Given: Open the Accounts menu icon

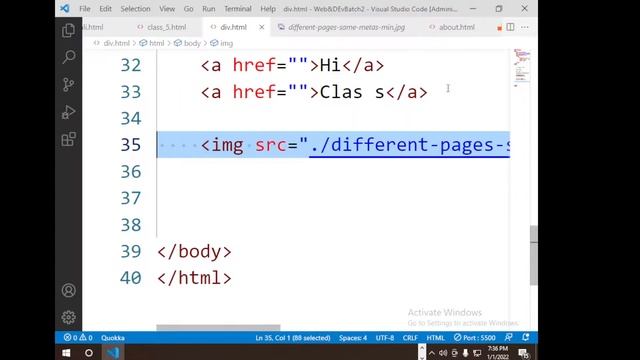Looking at the screenshot, I should click(x=69, y=290).
